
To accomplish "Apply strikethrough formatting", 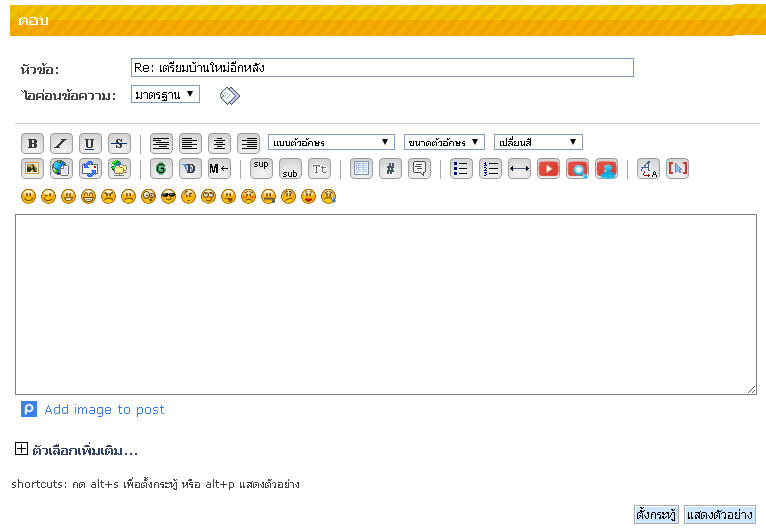I will coord(119,144).
